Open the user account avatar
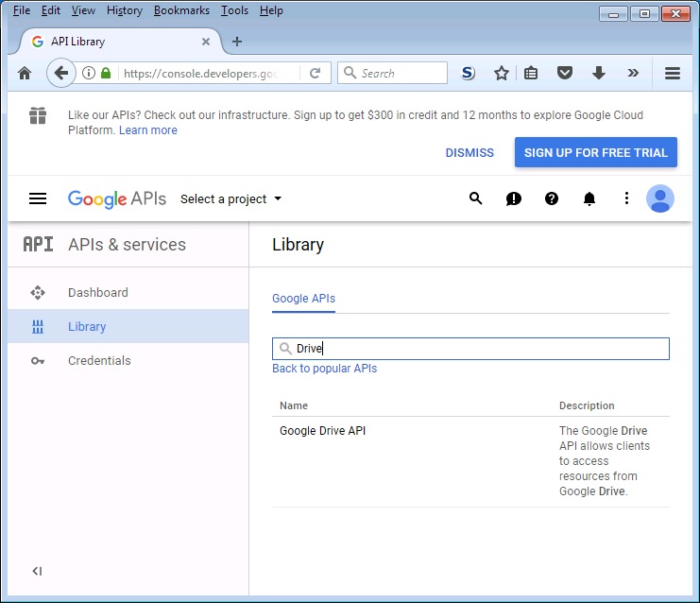Viewport: 700px width, 603px height. click(x=660, y=198)
